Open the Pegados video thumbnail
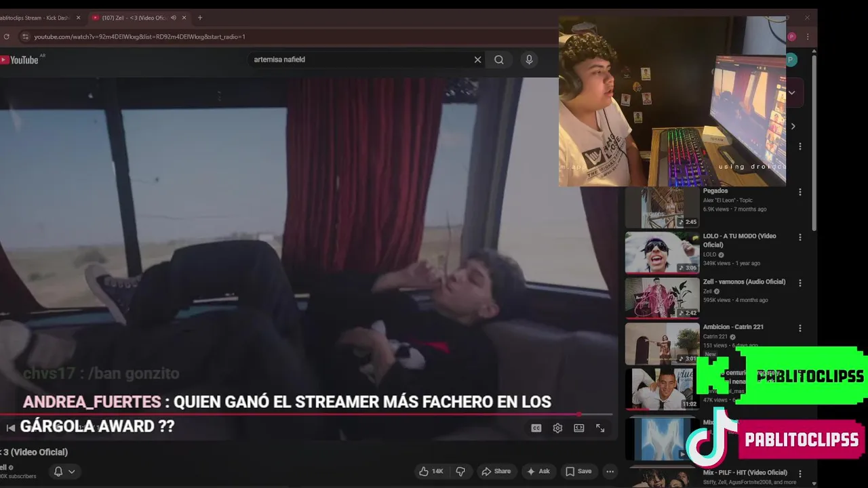 click(662, 208)
